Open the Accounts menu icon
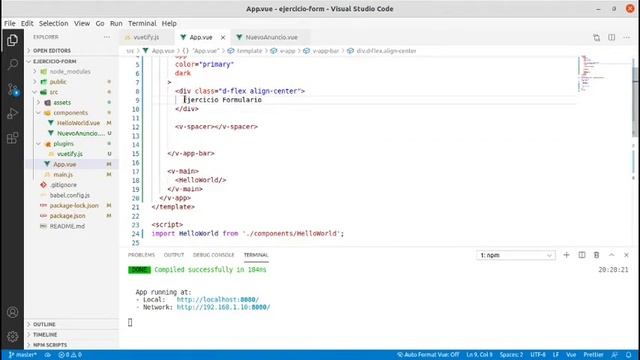 pyautogui.click(x=12, y=312)
